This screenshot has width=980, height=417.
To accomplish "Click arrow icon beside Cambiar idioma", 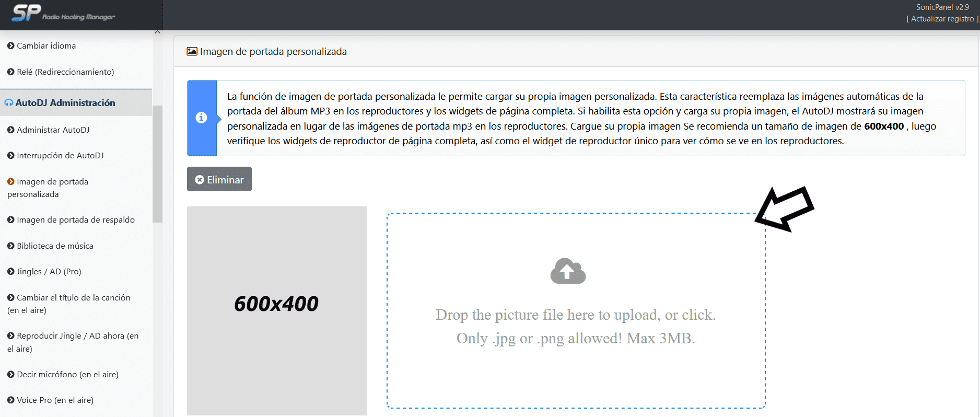I will [10, 46].
